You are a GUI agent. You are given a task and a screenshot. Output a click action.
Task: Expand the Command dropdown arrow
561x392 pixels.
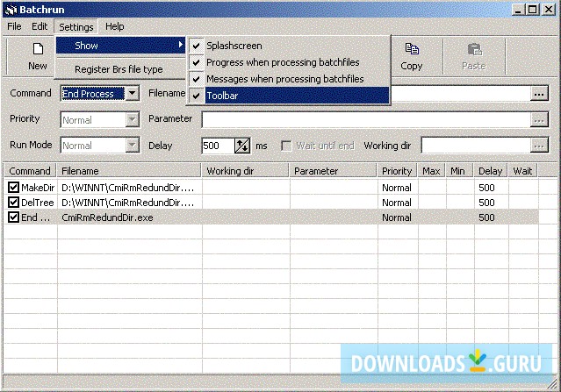(x=132, y=94)
